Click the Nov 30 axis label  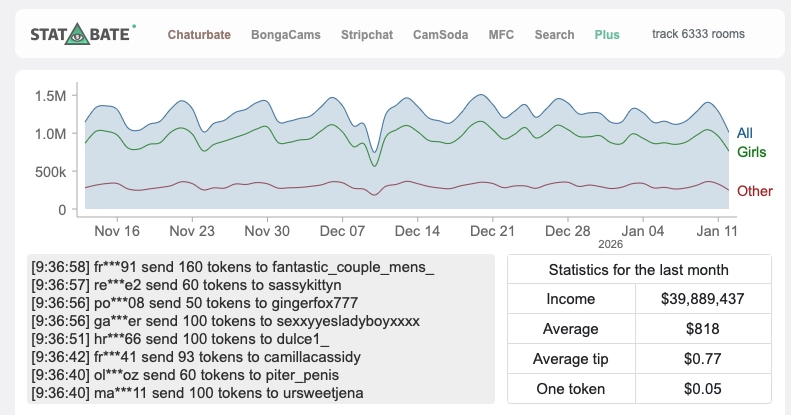click(x=267, y=231)
